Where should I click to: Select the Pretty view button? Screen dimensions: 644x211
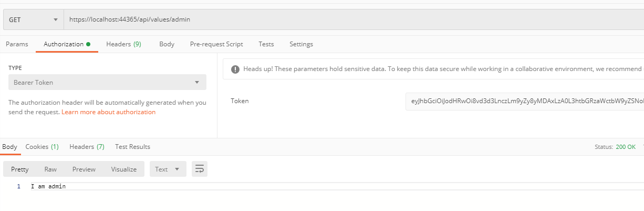20,169
